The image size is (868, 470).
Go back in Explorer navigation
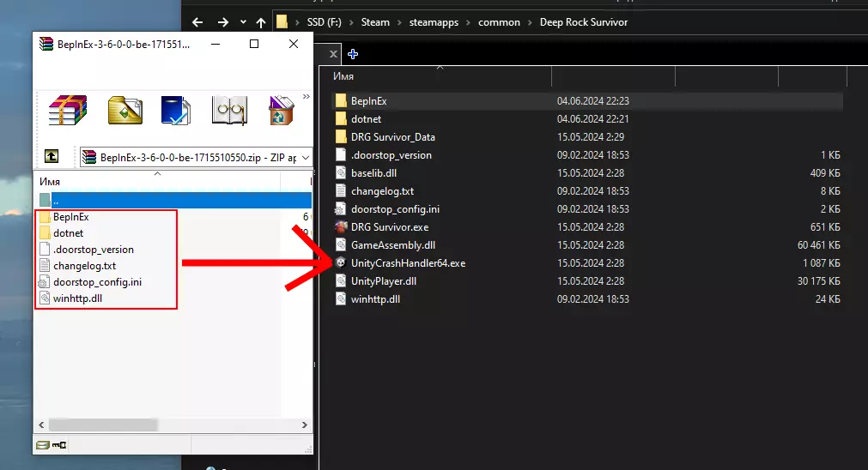pyautogui.click(x=197, y=22)
